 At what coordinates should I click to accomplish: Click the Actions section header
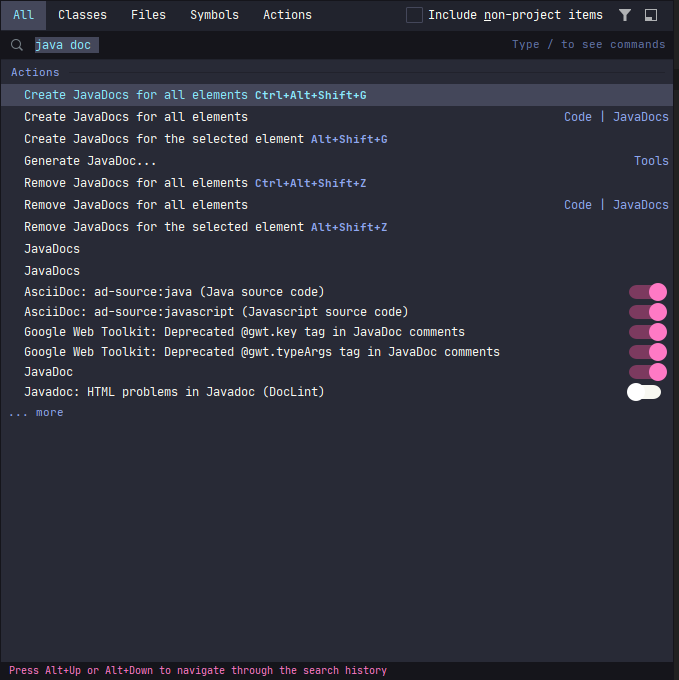pos(35,72)
